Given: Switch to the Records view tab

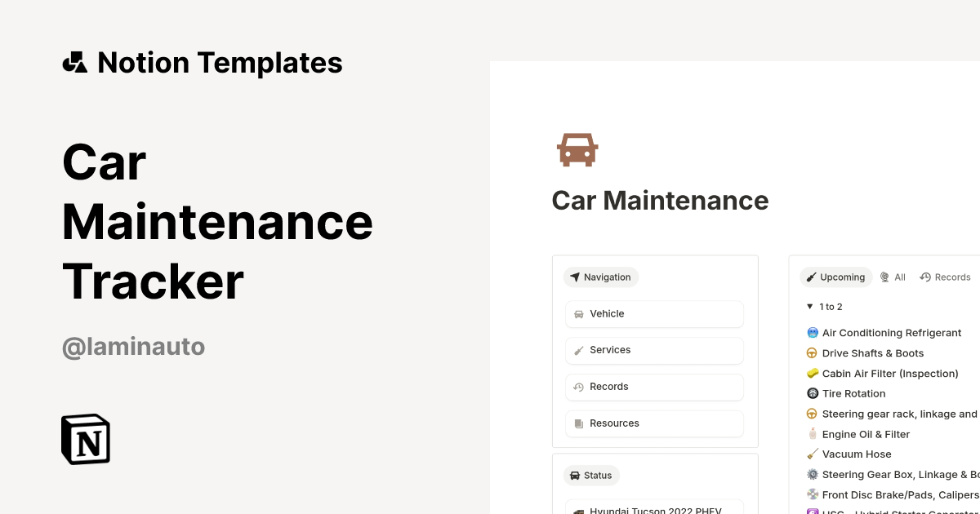Looking at the screenshot, I should click(x=945, y=277).
